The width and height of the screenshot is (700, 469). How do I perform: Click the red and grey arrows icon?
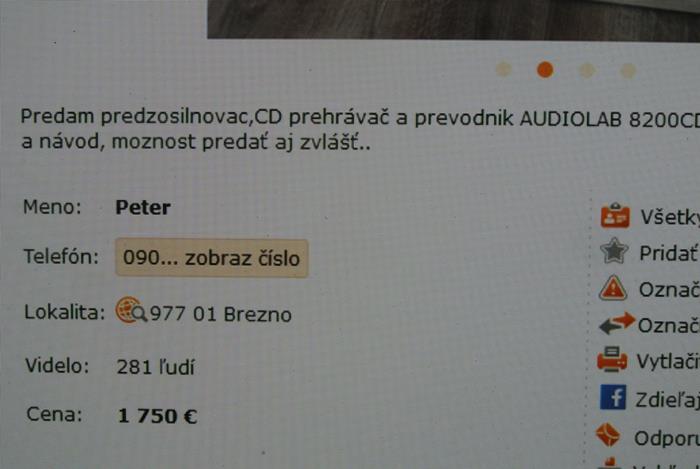pyautogui.click(x=617, y=324)
